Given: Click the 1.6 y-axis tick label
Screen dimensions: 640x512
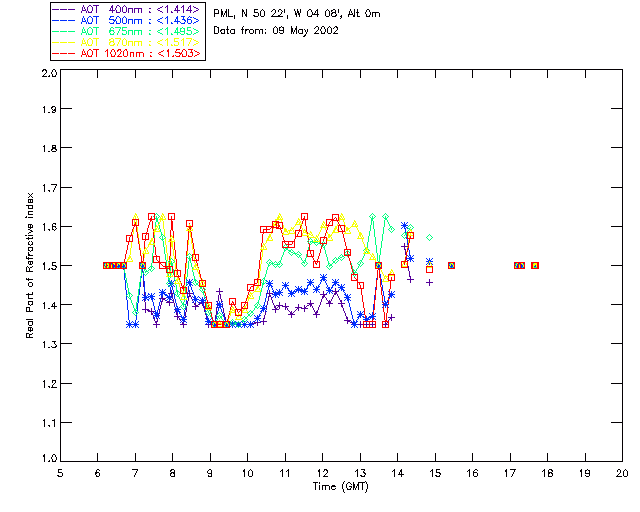Looking at the screenshot, I should point(49,227).
